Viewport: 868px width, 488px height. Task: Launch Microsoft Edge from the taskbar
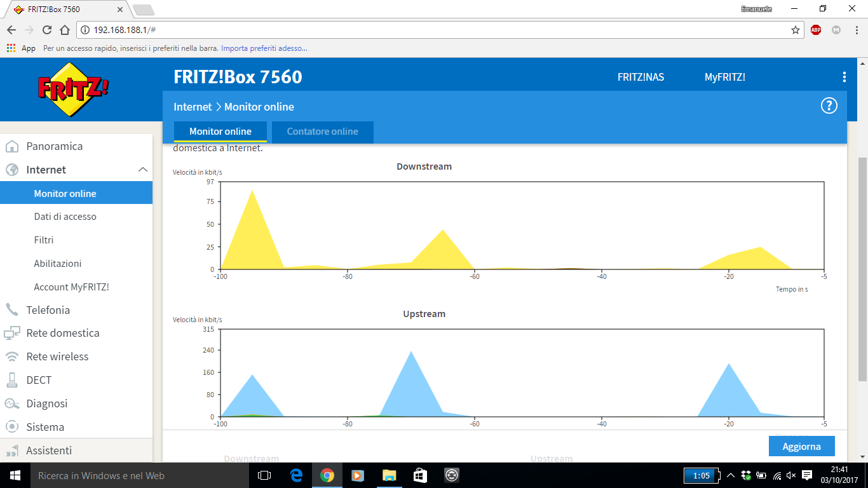pyautogui.click(x=296, y=475)
